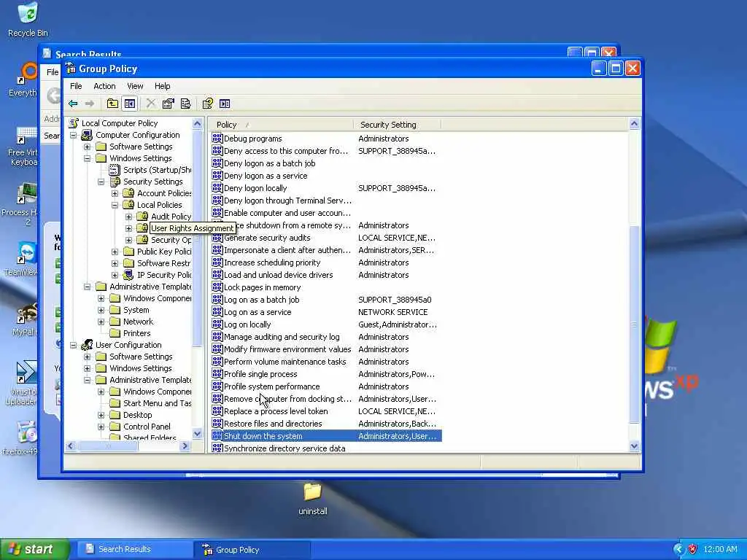Click the tray expand arrow icon

pyautogui.click(x=678, y=549)
